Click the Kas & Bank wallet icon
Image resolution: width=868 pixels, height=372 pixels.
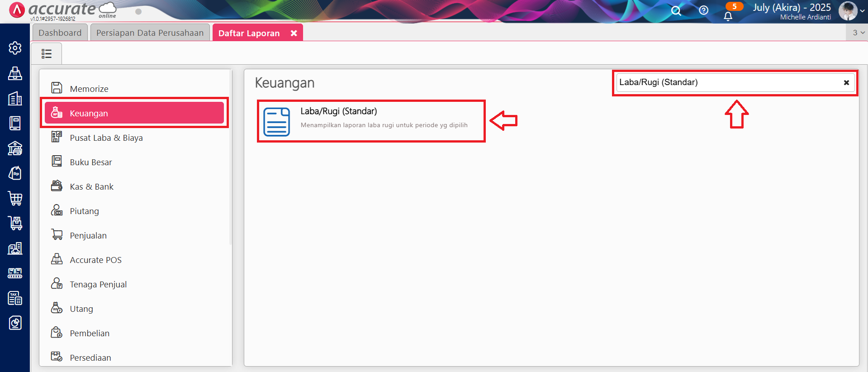pyautogui.click(x=57, y=186)
